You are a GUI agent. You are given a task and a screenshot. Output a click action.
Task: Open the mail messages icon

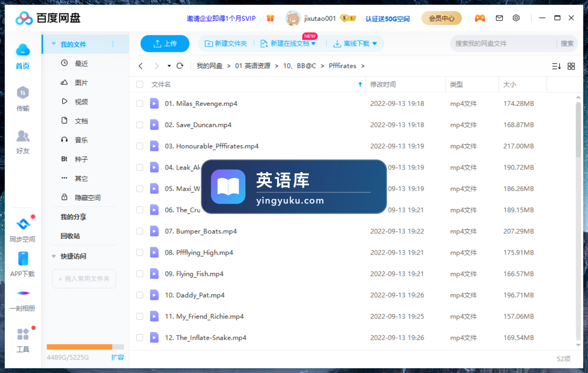499,18
